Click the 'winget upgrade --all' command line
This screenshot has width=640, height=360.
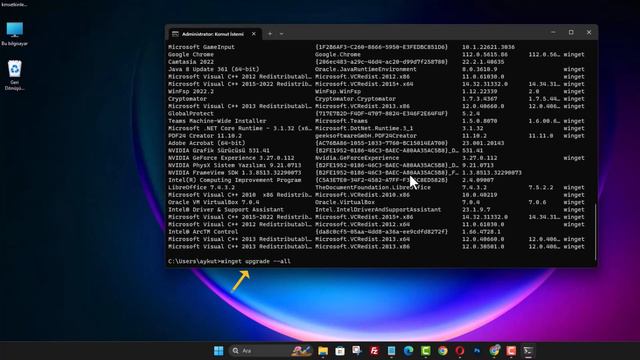point(256,261)
